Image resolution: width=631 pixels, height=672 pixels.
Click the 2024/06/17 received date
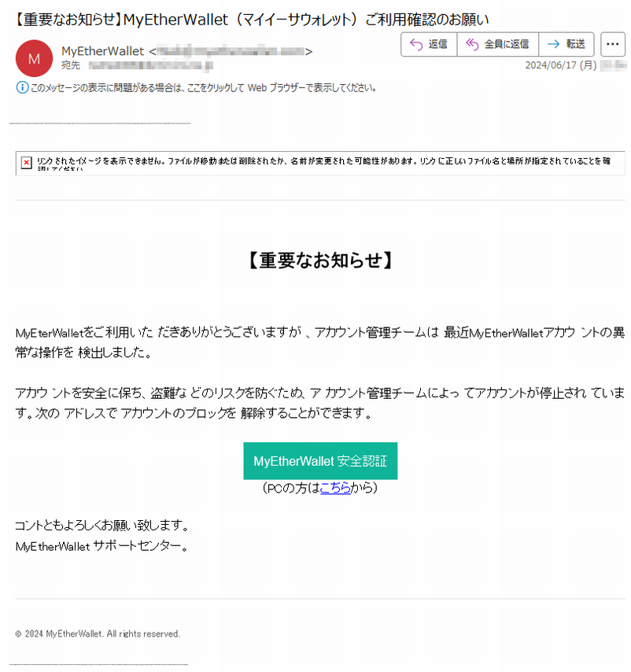tap(561, 65)
